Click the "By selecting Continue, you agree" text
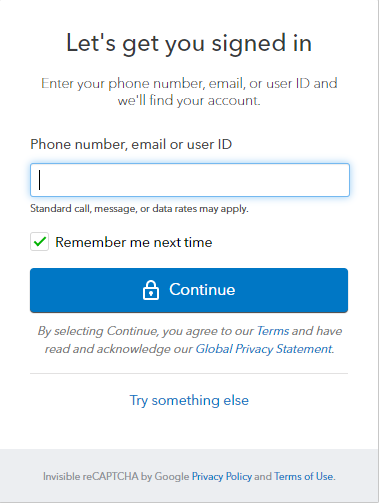 (145, 331)
